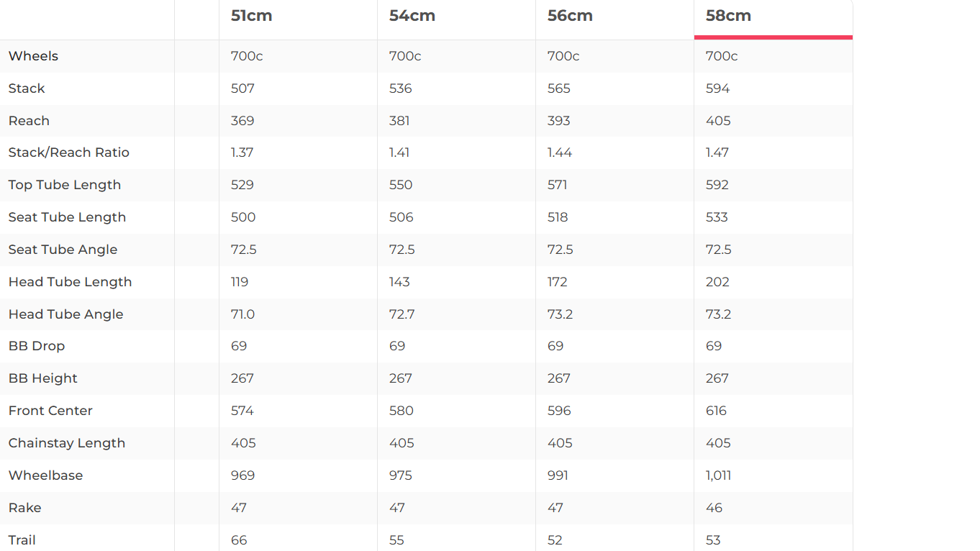Select the Head Tube Length label
980x551 pixels.
point(70,282)
